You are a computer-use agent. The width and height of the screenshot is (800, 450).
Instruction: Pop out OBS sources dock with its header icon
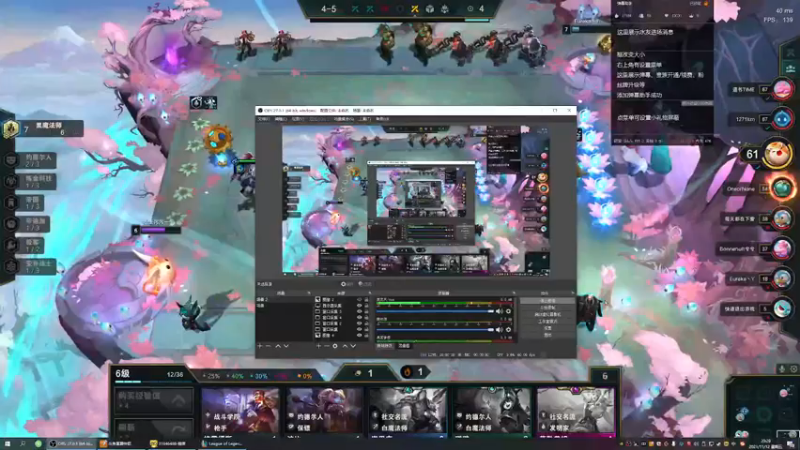tap(370, 293)
